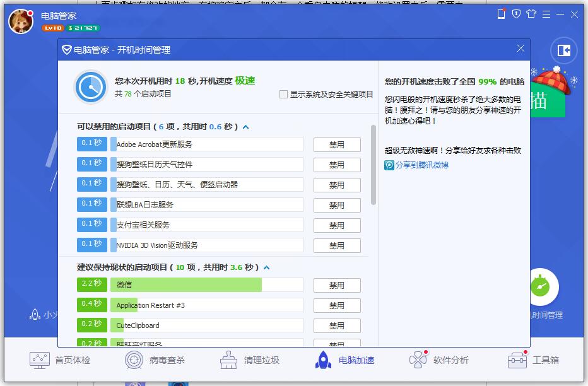This screenshot has height=386, width=588.
Task: Switch to 电脑加速 tab
Action: pos(344,360)
